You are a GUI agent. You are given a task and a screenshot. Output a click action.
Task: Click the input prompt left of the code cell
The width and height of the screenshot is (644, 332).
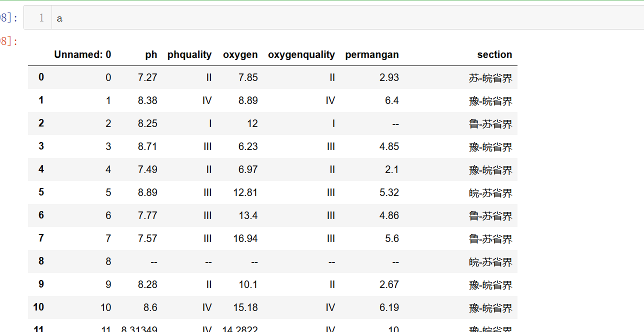click(x=9, y=18)
